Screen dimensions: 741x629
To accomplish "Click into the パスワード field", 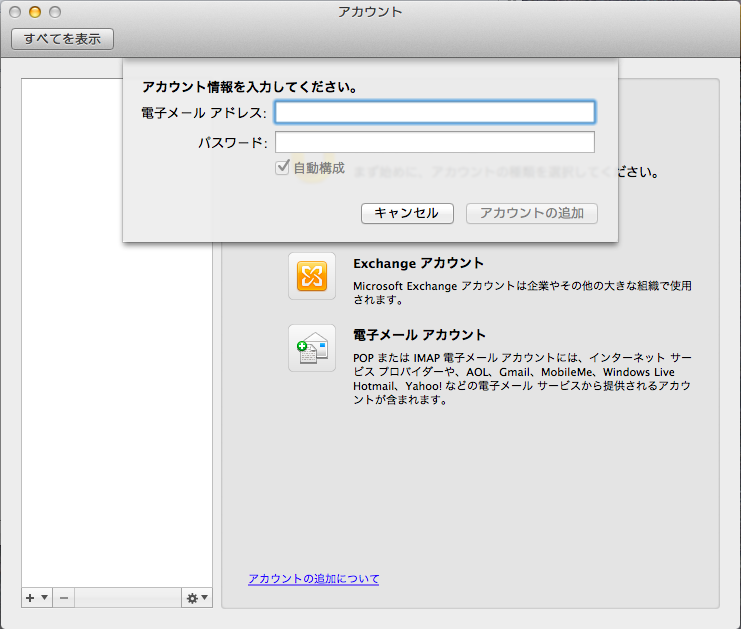I will pyautogui.click(x=434, y=142).
